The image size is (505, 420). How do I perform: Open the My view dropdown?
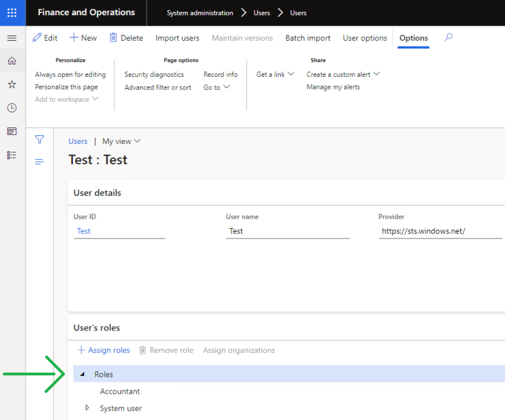[121, 141]
